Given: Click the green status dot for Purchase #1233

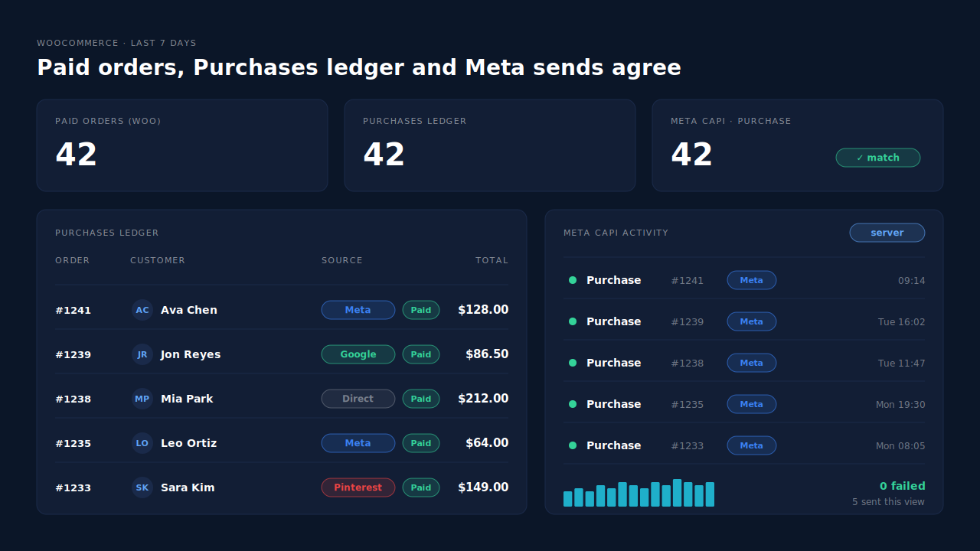Looking at the screenshot, I should [x=573, y=445].
